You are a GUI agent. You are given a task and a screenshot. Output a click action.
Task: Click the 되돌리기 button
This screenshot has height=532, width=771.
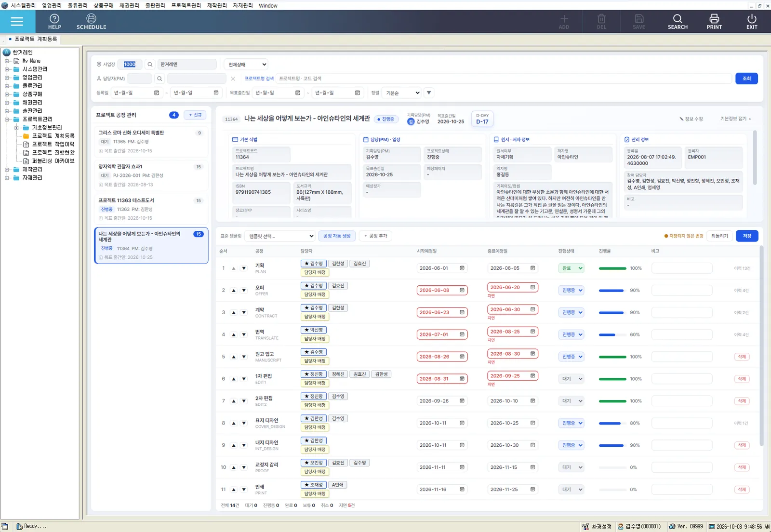719,236
